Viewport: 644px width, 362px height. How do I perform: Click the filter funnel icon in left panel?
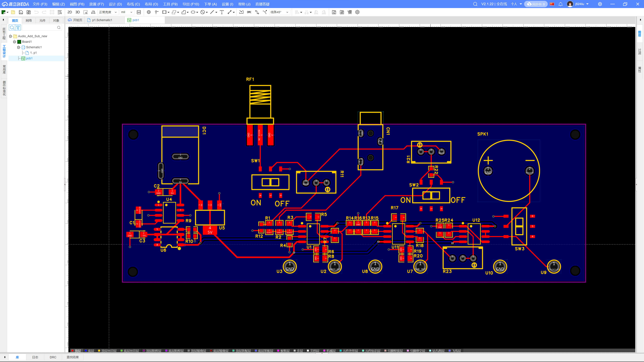18,27
